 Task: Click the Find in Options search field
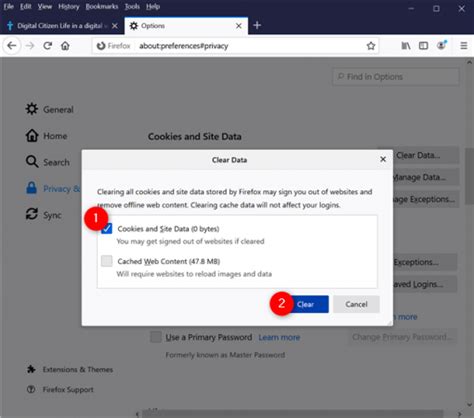pos(395,77)
